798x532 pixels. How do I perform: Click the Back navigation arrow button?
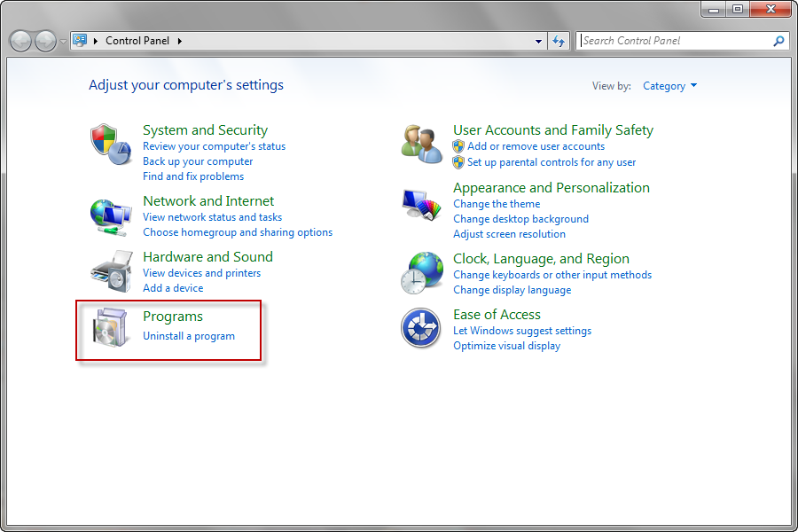pyautogui.click(x=21, y=42)
